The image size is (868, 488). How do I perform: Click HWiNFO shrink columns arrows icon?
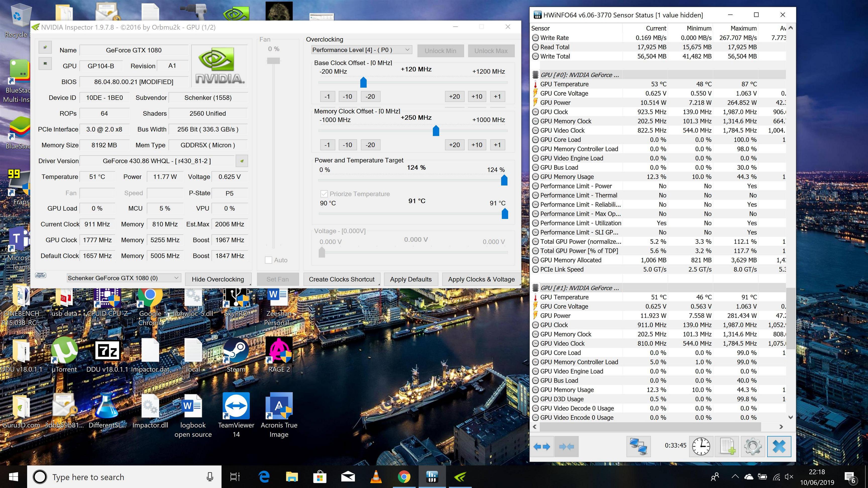pos(566,447)
